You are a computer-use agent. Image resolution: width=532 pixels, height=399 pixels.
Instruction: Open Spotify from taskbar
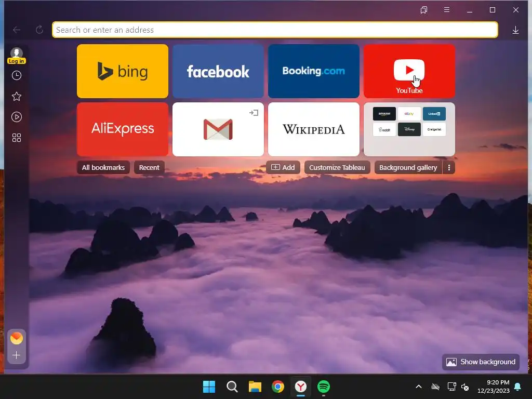click(324, 387)
